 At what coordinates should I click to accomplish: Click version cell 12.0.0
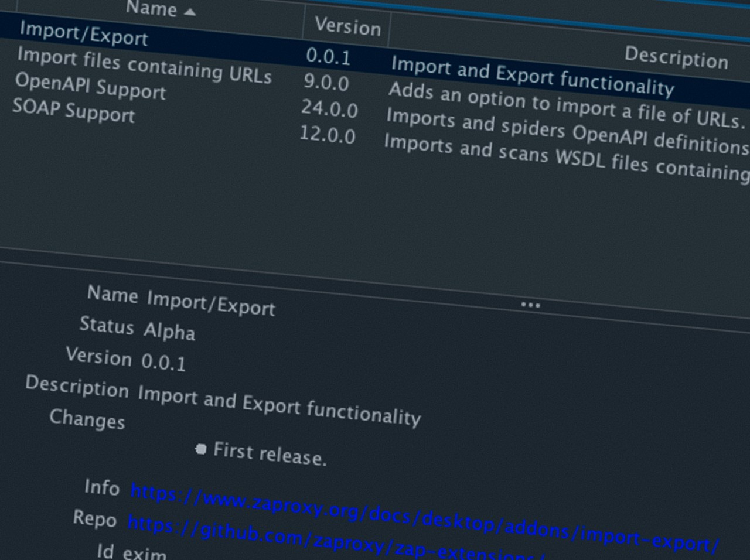(328, 135)
